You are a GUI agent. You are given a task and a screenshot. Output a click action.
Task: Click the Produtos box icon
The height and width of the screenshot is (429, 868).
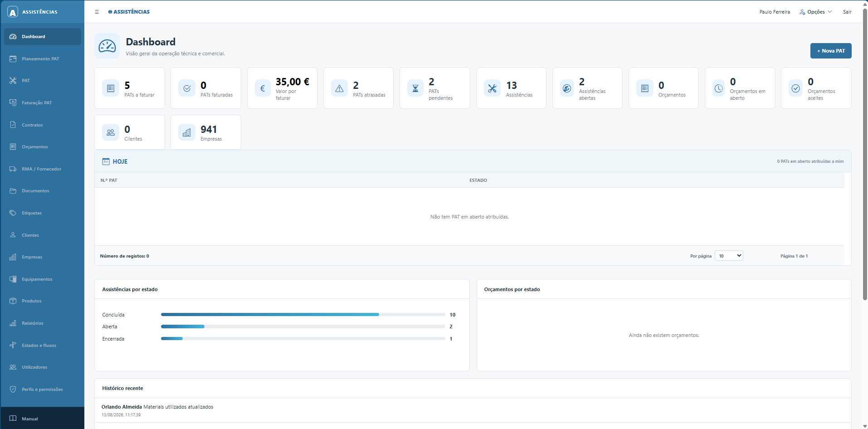pyautogui.click(x=13, y=301)
